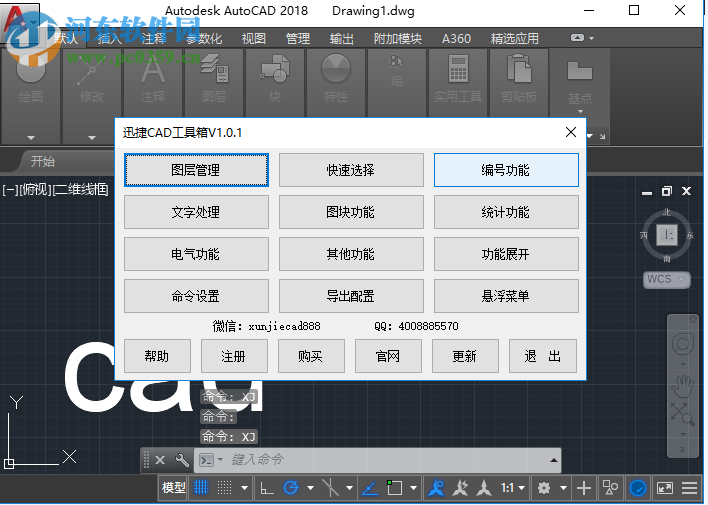Open command line customize wrench icon
This screenshot has height=505, width=708.
click(x=182, y=460)
